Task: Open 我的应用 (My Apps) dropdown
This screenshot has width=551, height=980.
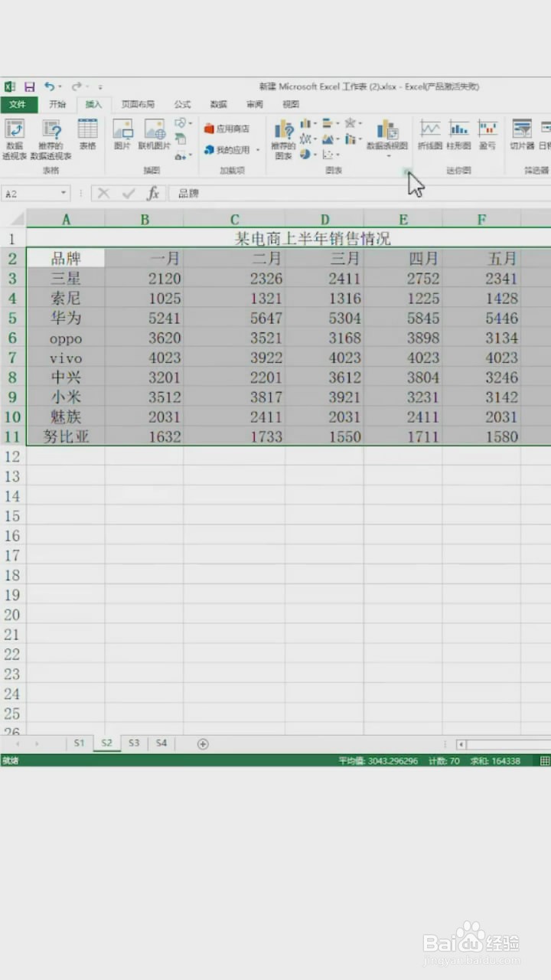Action: click(x=233, y=150)
